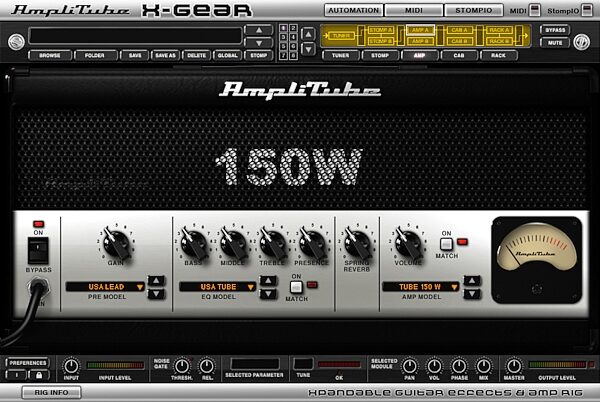Click down arrow next to AMP MODEL

click(x=472, y=294)
